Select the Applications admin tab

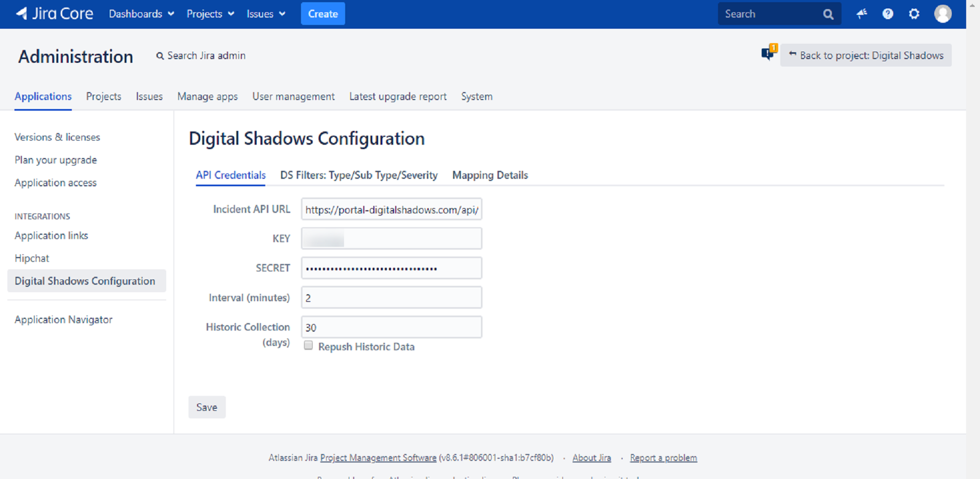(x=43, y=96)
